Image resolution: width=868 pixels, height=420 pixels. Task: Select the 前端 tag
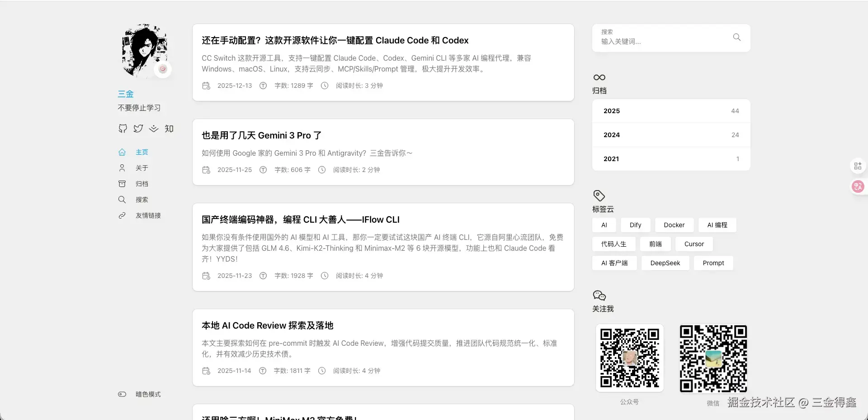point(656,244)
